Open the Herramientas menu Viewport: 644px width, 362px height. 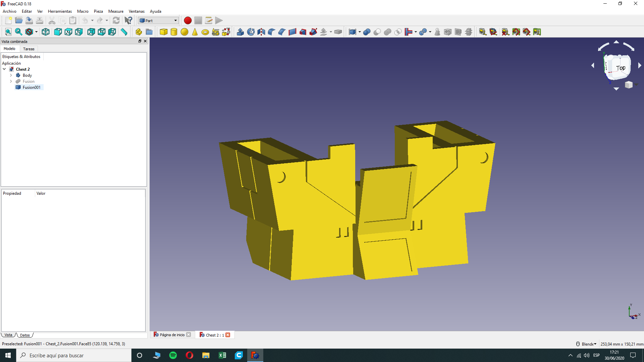[x=60, y=11]
